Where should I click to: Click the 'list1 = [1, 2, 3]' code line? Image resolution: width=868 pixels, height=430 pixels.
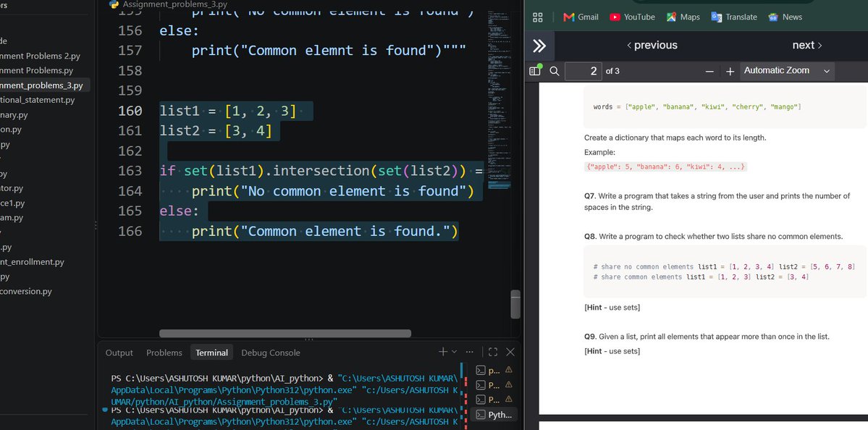click(x=228, y=111)
